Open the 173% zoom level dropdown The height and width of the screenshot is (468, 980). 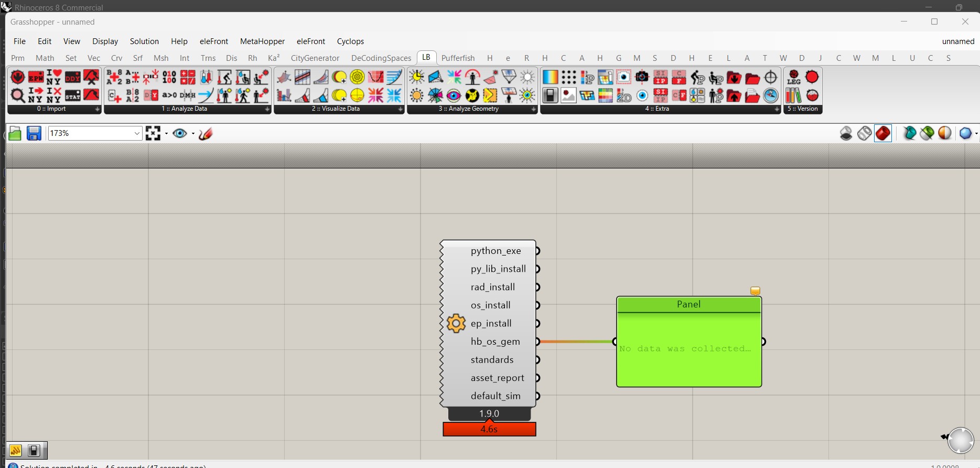(x=137, y=133)
